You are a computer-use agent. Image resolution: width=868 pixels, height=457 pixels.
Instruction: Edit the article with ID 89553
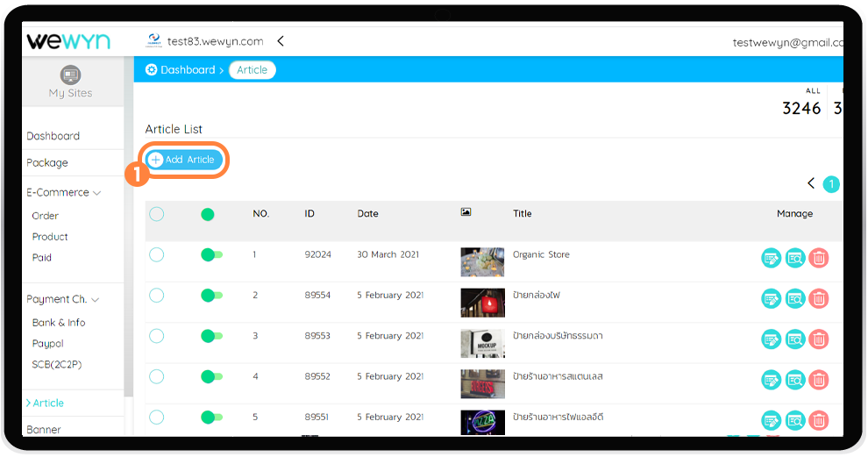(x=772, y=339)
